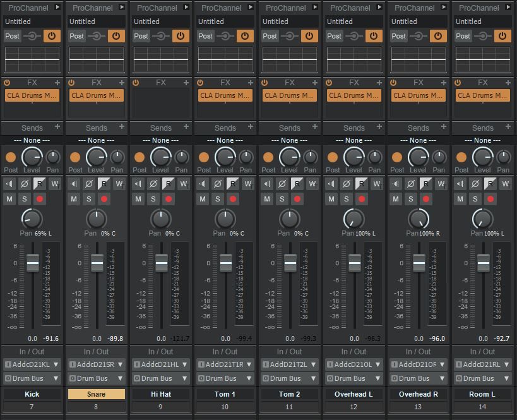Toggle the Kick ProChannel power button

tap(52, 36)
